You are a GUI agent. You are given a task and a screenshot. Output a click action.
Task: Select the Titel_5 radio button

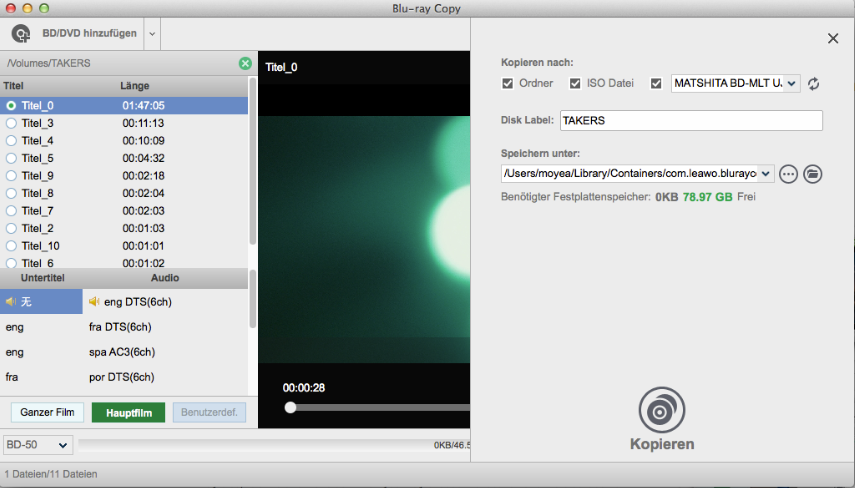point(11,158)
